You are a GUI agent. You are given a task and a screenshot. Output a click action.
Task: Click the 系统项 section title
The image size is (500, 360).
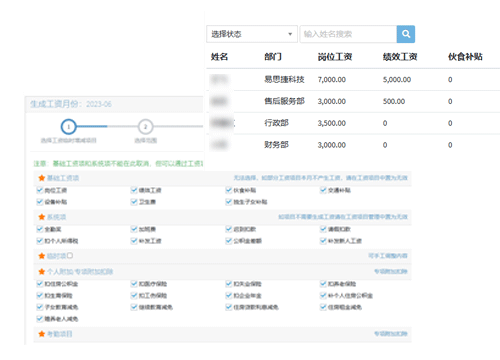(x=56, y=217)
